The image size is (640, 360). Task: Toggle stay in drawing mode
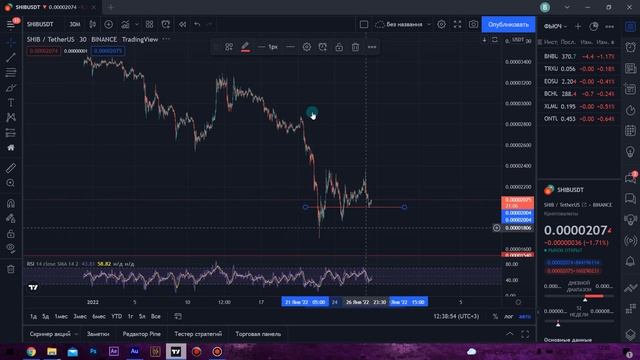11,218
